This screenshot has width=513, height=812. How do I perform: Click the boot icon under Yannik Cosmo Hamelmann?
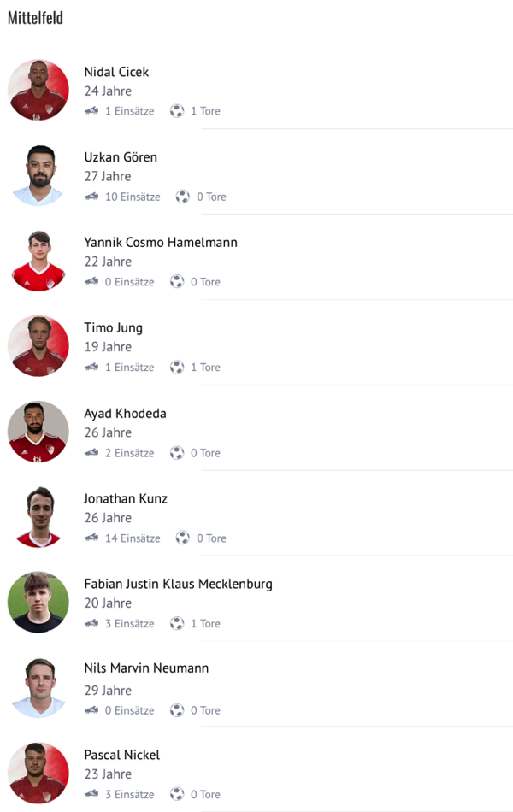pyautogui.click(x=91, y=282)
